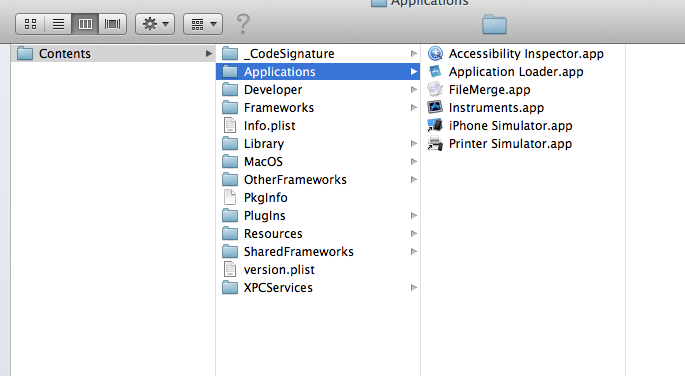Screen dimensions: 685x376
Task: Select 'Info.plist' file name
Action: click(270, 125)
